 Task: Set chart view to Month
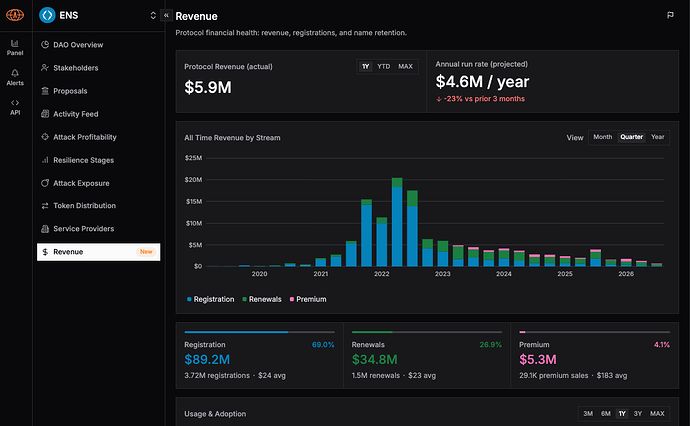tap(602, 137)
